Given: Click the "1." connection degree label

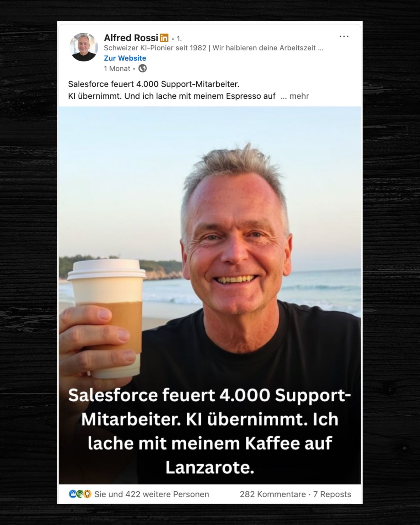Looking at the screenshot, I should coord(179,39).
